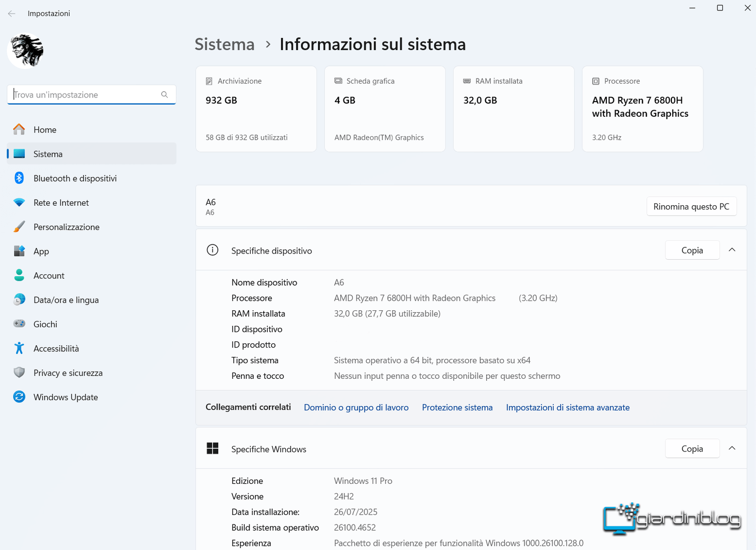Open the Protezione sistema link

pos(457,407)
